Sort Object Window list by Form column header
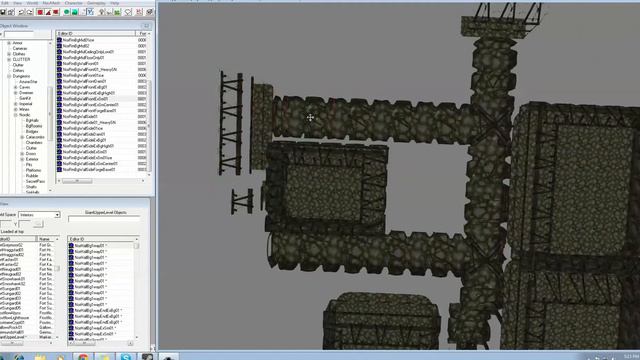Viewport: 640px width, 360px height. click(x=143, y=33)
